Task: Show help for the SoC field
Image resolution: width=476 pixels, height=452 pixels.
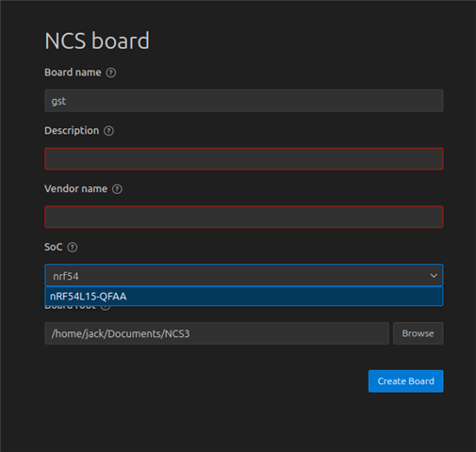Action: click(73, 248)
